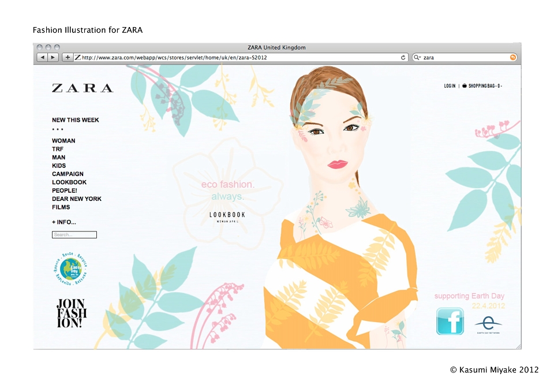The image size is (554, 392).
Task: Open the FILMS page
Action: (x=61, y=207)
